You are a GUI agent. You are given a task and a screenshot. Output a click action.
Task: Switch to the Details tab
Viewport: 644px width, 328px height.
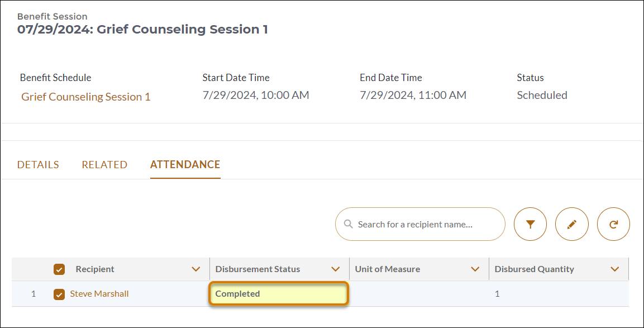(x=37, y=164)
